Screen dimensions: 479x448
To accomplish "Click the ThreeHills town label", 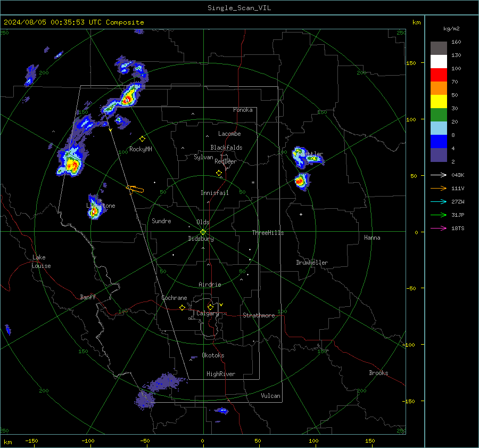I will click(x=268, y=233).
